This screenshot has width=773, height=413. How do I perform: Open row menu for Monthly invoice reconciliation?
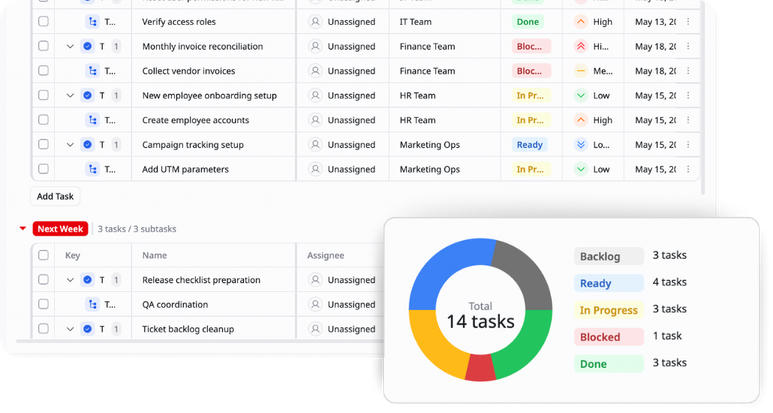pos(688,46)
